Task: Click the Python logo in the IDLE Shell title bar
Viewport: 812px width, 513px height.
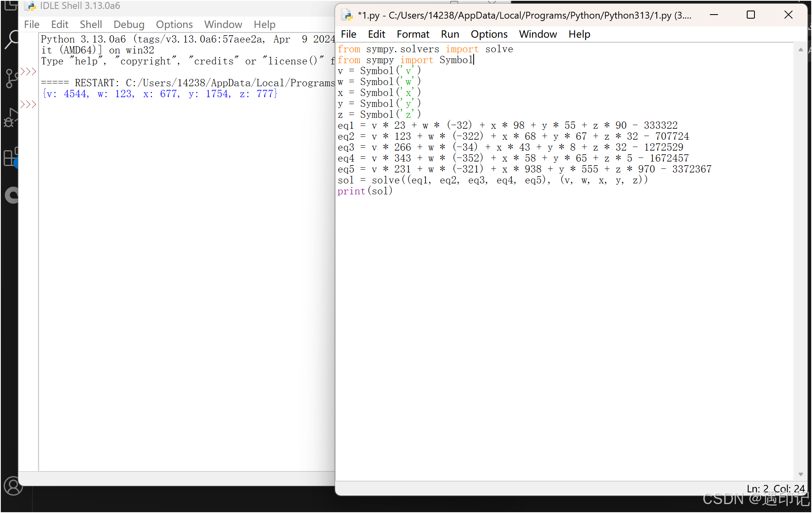Action: click(x=30, y=6)
